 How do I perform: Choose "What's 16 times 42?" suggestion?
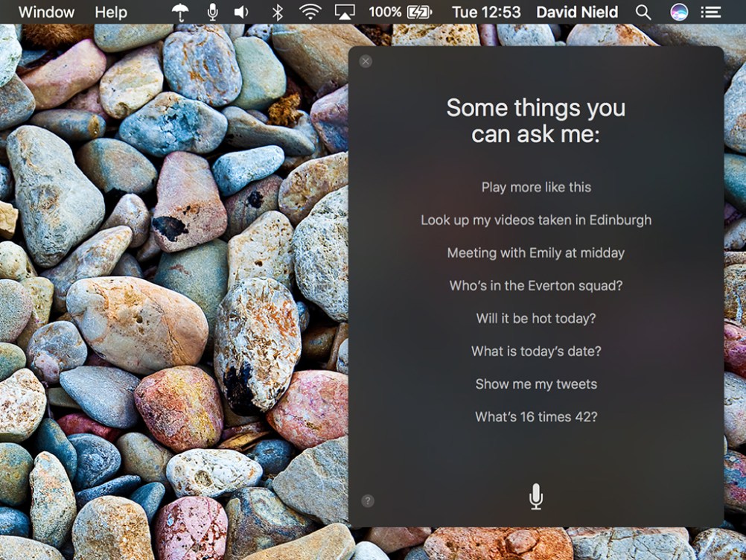coord(536,417)
